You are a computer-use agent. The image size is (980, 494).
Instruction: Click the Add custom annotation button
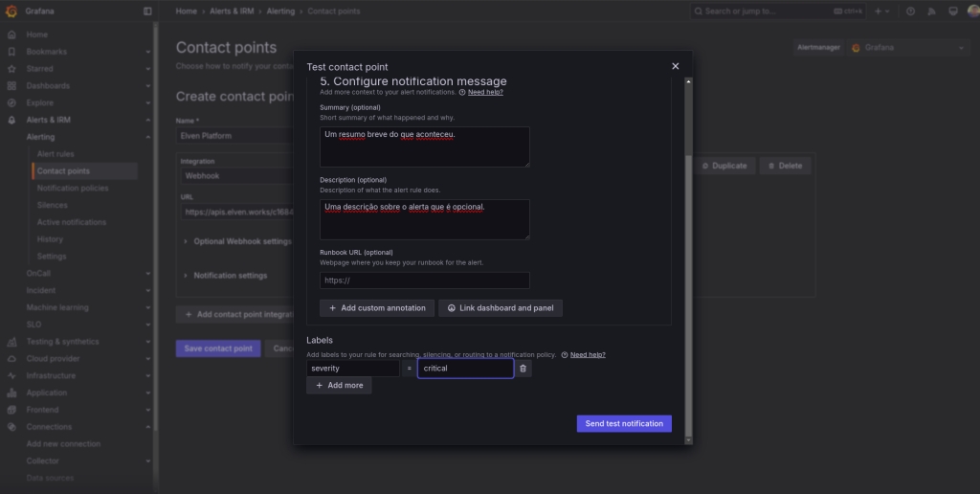[x=376, y=308]
